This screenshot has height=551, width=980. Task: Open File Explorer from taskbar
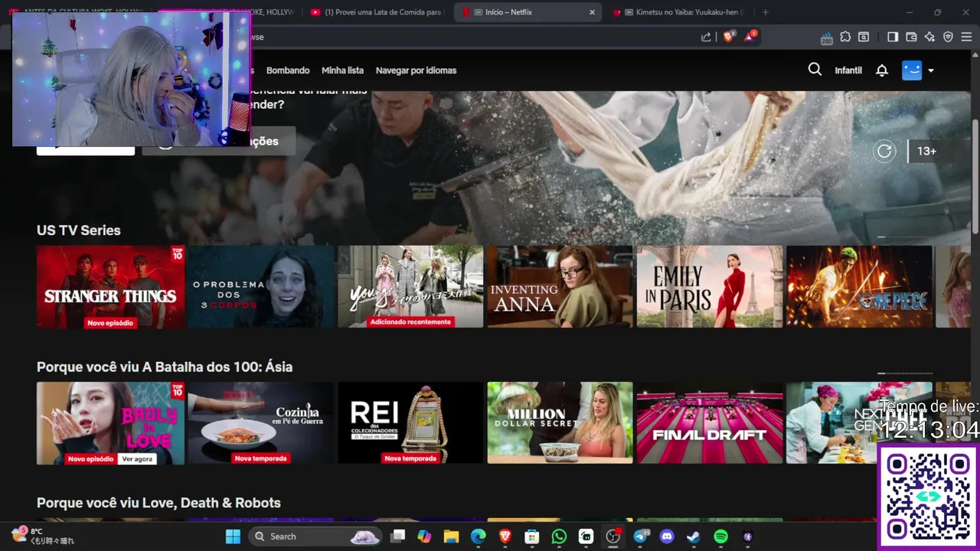[451, 536]
